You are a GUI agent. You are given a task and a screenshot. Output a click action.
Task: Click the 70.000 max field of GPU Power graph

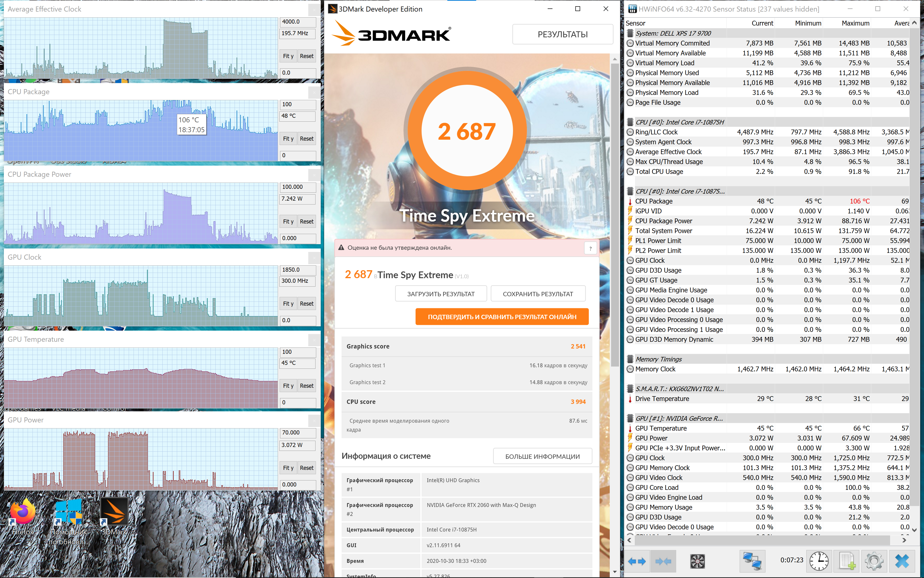(298, 433)
